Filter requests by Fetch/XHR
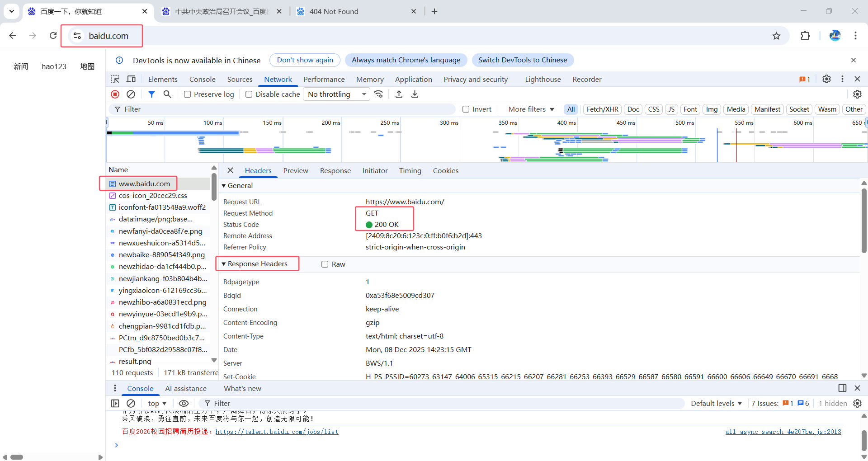Screen dimensions: 868x461 point(602,109)
